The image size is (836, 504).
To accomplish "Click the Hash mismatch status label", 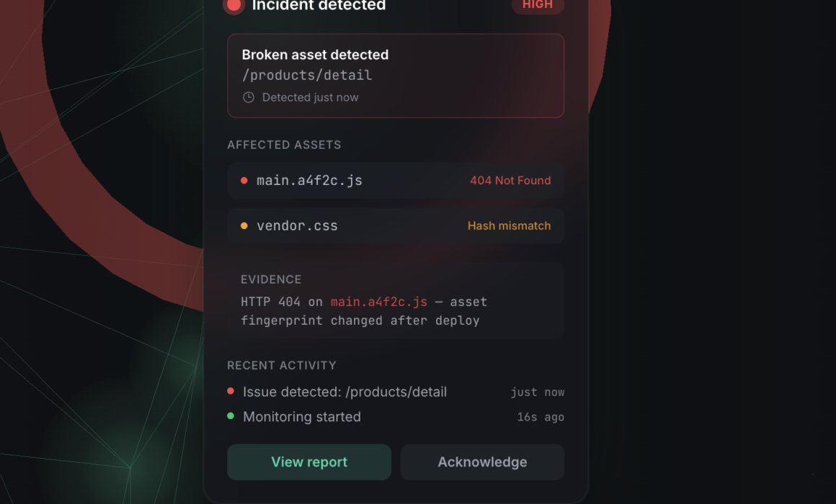I will (x=510, y=226).
